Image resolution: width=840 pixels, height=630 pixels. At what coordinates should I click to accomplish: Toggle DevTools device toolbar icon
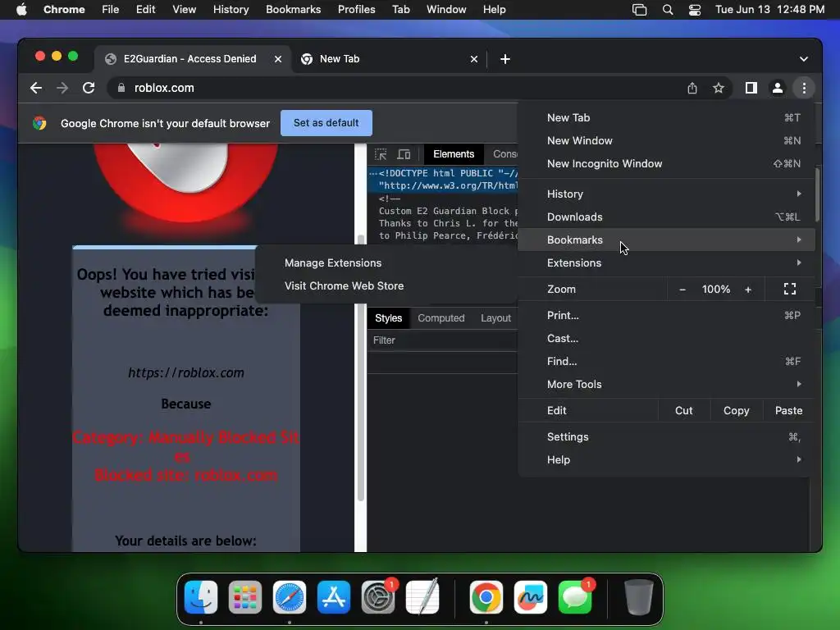[x=404, y=154]
